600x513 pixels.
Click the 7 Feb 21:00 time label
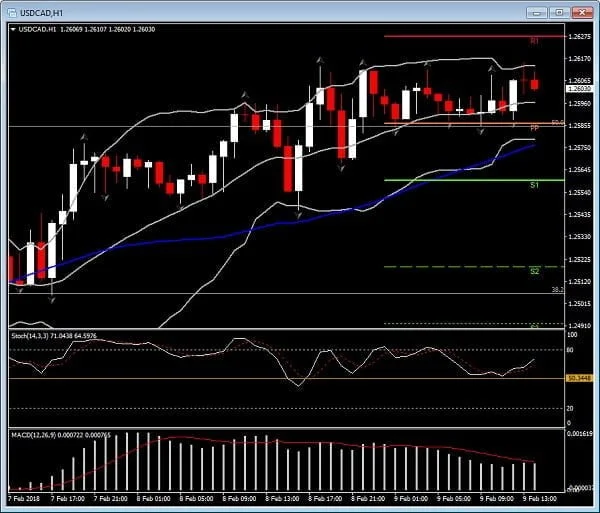point(110,499)
